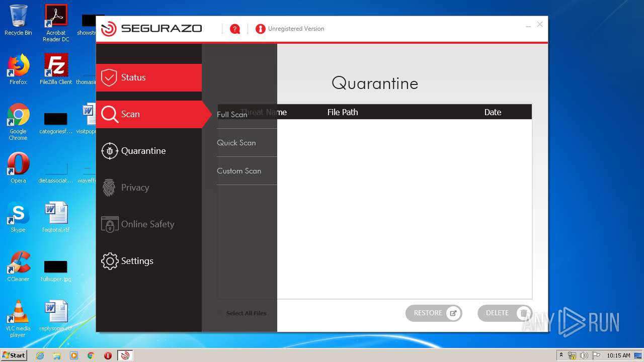644x362 pixels.
Task: Select fullsuper.jpg desktop file
Action: [x=56, y=270]
